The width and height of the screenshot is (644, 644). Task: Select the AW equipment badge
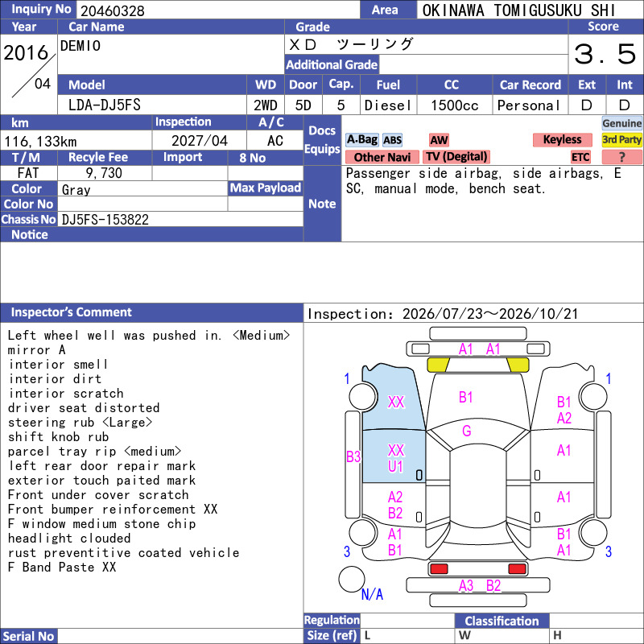tap(439, 140)
